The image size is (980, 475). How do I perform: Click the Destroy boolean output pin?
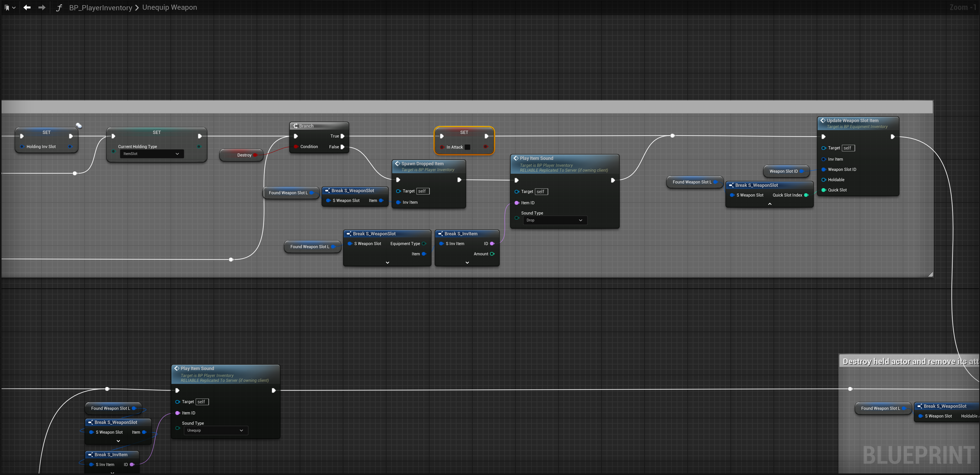point(255,155)
